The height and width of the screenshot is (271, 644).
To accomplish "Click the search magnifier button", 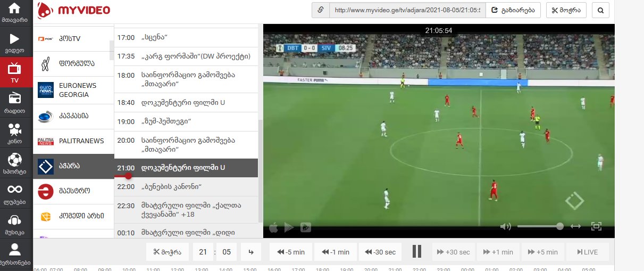I will coord(600,10).
